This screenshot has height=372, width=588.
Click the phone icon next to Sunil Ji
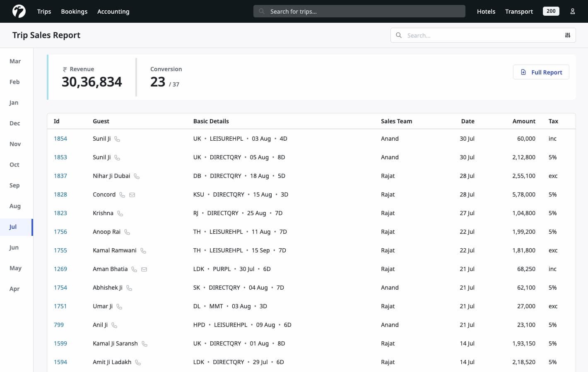coord(117,139)
